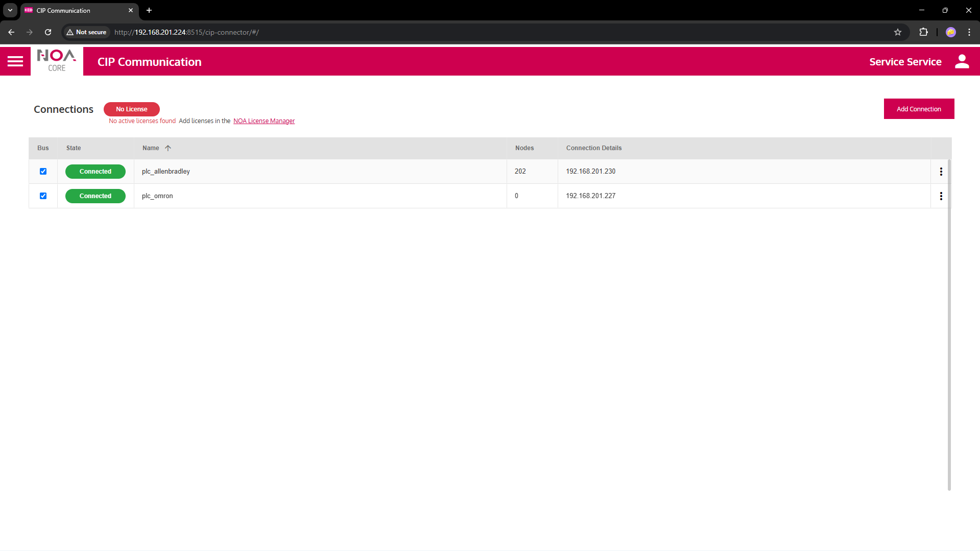Click IP address 192.168.201.227
The height and width of the screenshot is (551, 980).
click(x=590, y=196)
